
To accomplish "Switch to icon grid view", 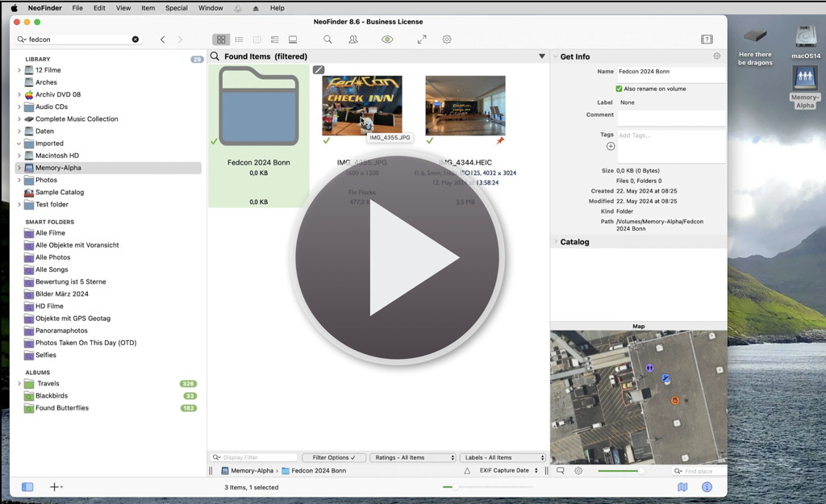I will (221, 40).
